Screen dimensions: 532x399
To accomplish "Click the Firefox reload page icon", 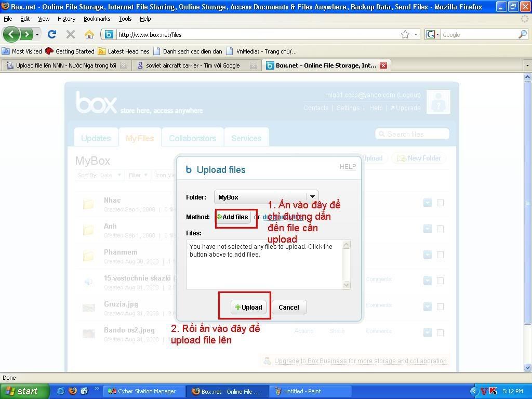I will (52, 34).
